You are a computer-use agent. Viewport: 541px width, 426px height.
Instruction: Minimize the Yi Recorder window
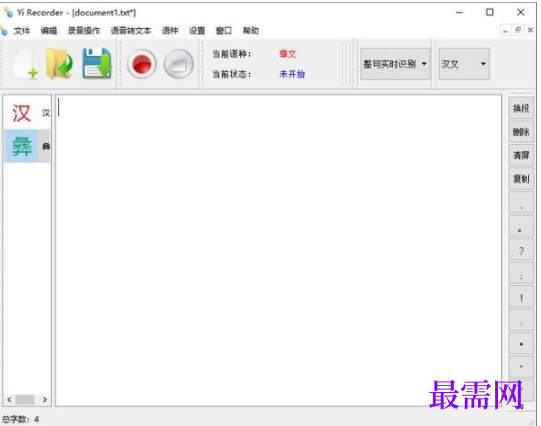459,12
